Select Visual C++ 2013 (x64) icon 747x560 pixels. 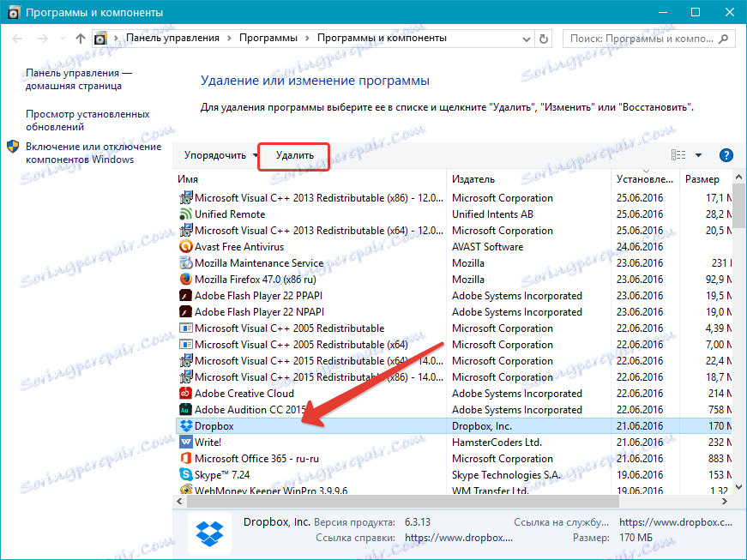tap(185, 231)
